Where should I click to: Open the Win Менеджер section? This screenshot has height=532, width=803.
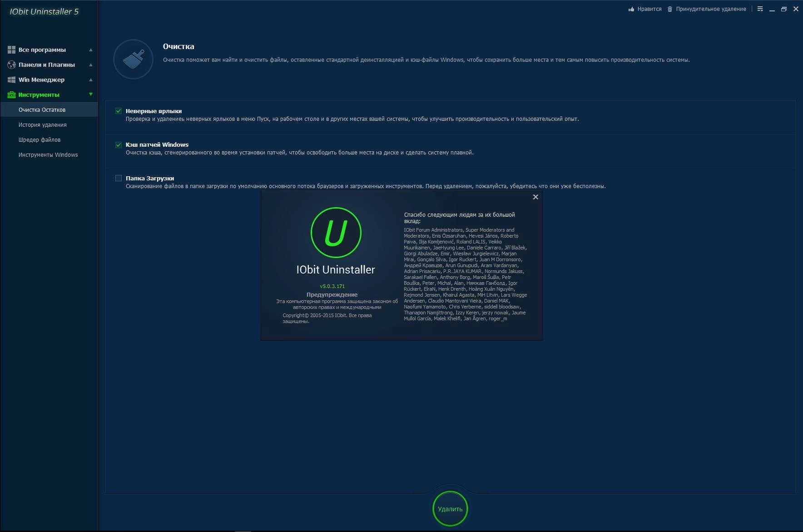click(x=41, y=80)
